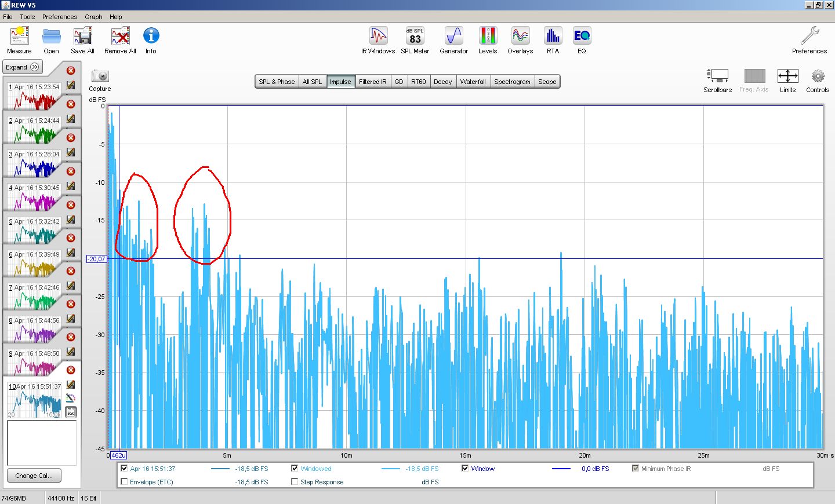This screenshot has height=504, width=835.
Task: Switch to the SPL & Phase tab
Action: [x=277, y=82]
